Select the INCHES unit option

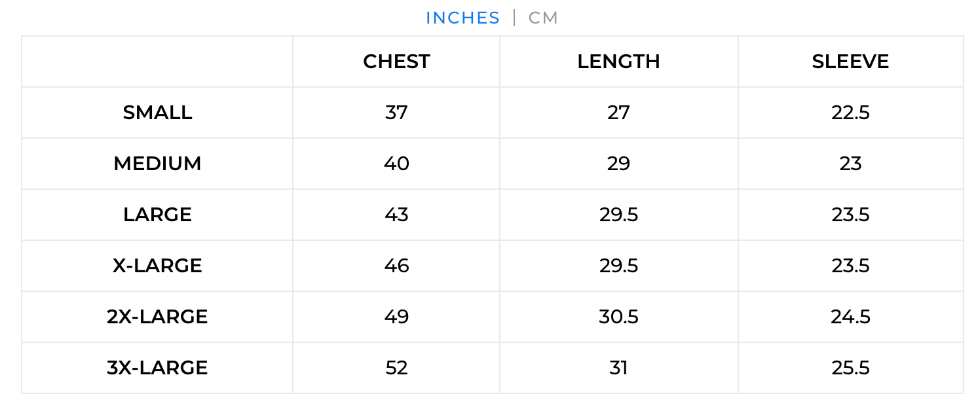[x=462, y=18]
